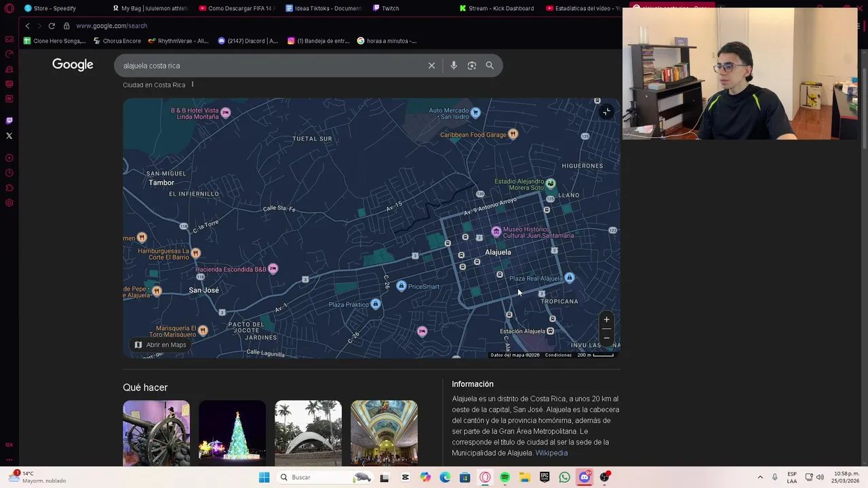Open the sidebar Player icon
This screenshot has height=488, width=868.
coord(9,158)
